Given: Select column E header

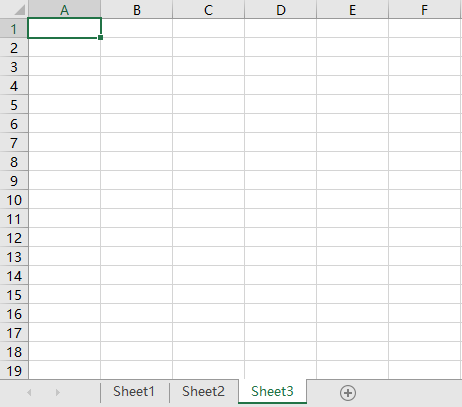Looking at the screenshot, I should pos(353,9).
